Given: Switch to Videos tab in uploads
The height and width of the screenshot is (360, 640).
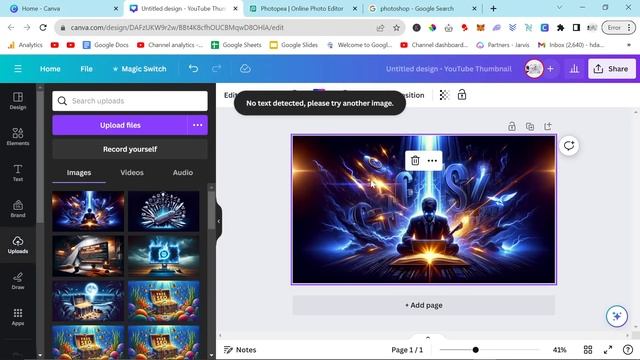Looking at the screenshot, I should tap(132, 173).
